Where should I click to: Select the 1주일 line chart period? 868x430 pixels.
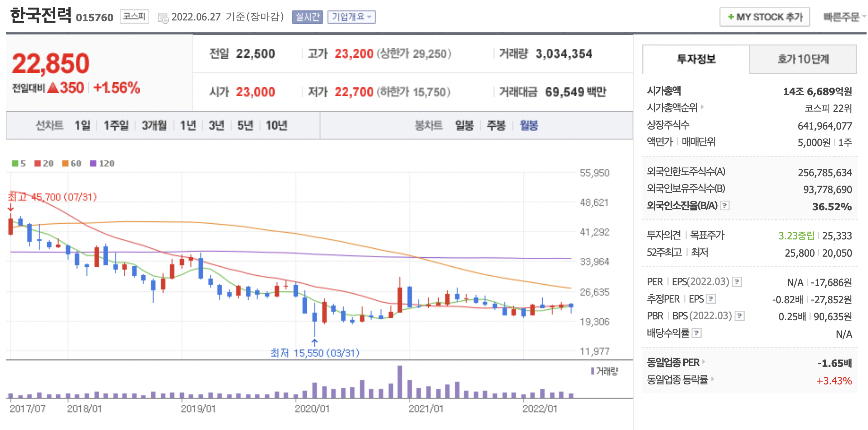(x=116, y=125)
